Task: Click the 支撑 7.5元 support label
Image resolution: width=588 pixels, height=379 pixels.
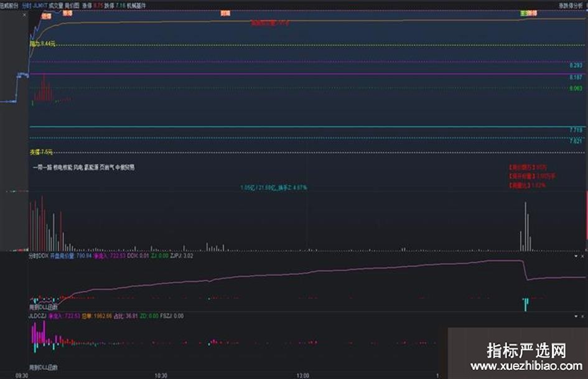Action: coord(41,152)
